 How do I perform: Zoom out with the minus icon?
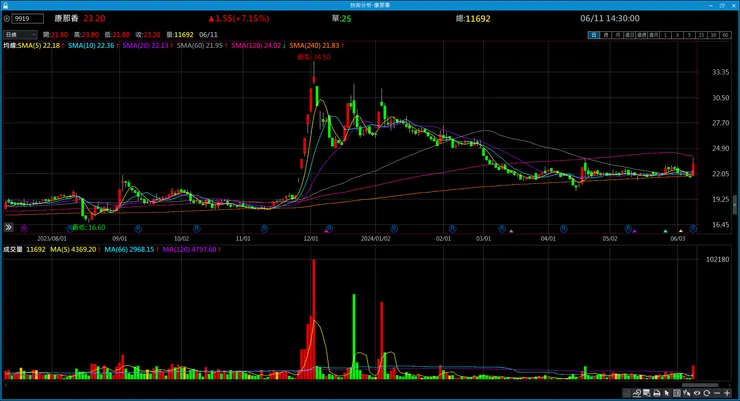[x=717, y=393]
